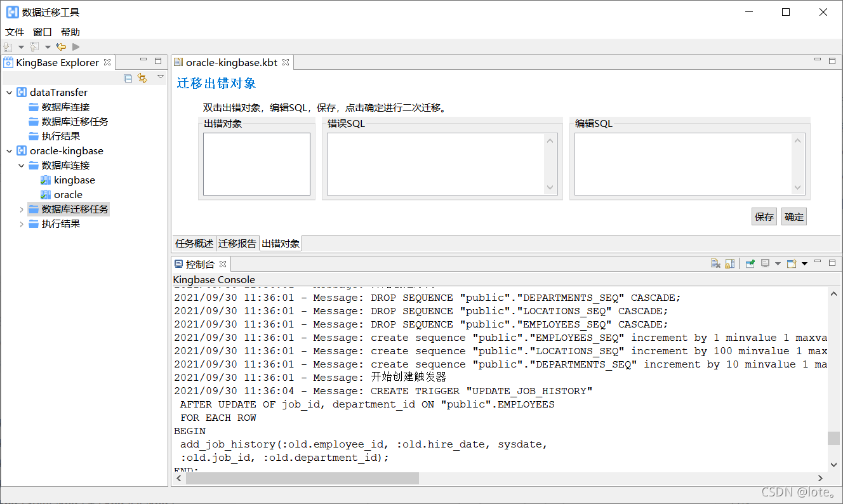Switch to the 出错对象 tab

tap(281, 244)
